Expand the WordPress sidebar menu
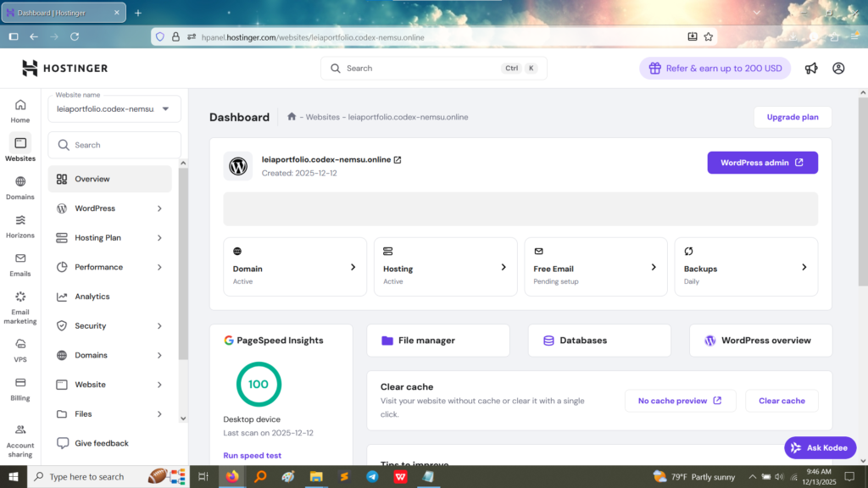868x488 pixels. click(110, 208)
